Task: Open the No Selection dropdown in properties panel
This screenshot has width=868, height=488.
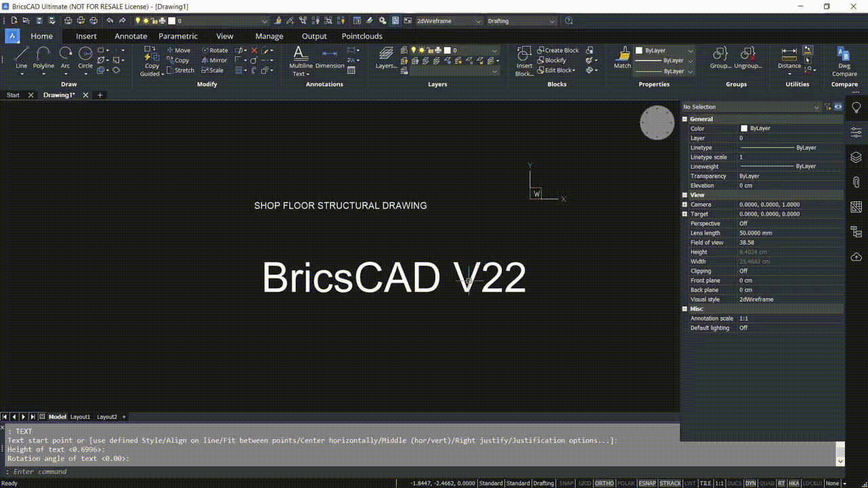Action: (751, 107)
